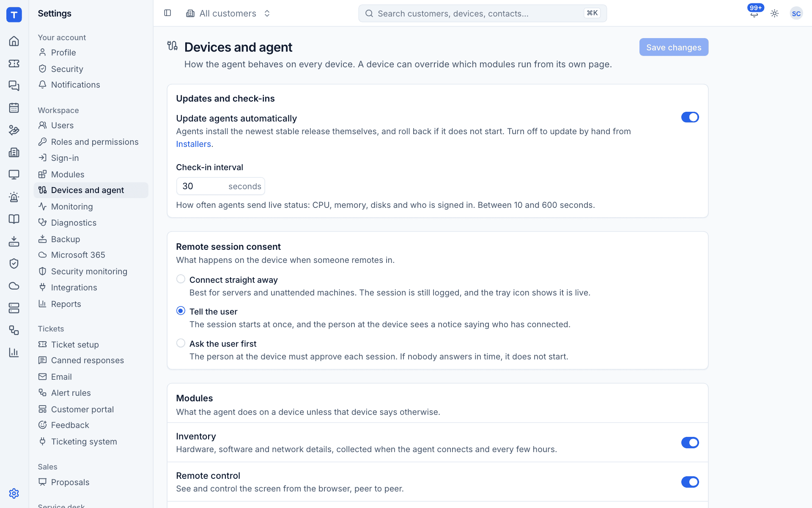The width and height of the screenshot is (812, 508).
Task: Open the customers building icon in the left rail
Action: pos(14,152)
